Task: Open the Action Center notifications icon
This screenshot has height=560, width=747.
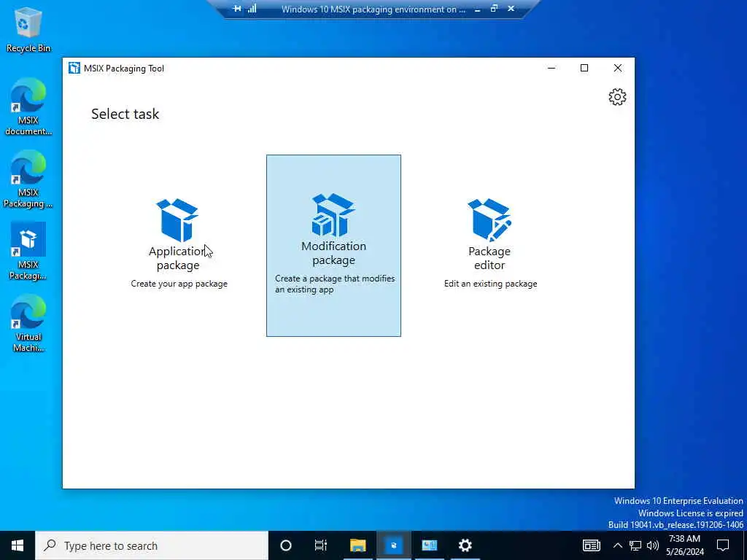Action: click(x=723, y=545)
